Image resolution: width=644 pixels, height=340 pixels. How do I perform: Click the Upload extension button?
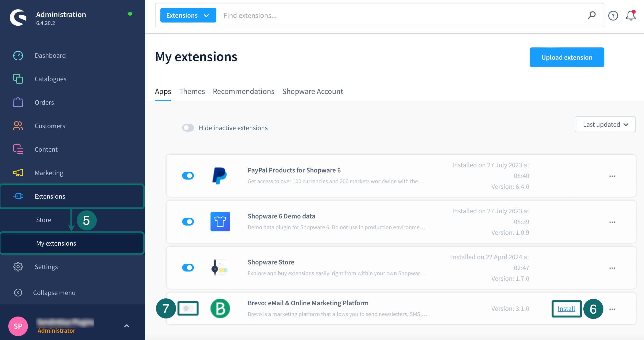[566, 57]
